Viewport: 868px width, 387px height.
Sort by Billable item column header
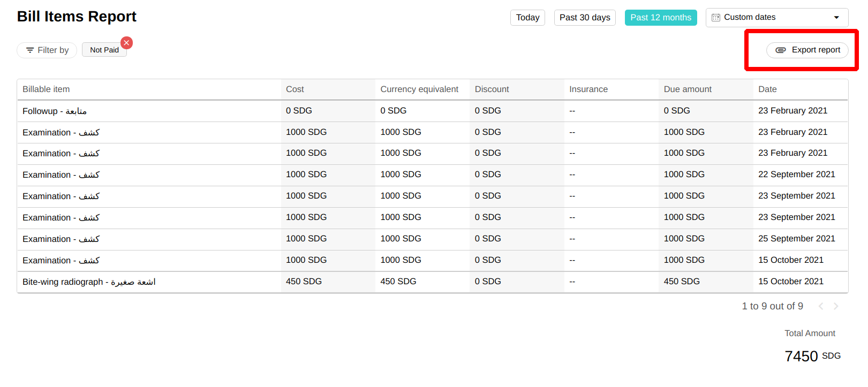46,89
